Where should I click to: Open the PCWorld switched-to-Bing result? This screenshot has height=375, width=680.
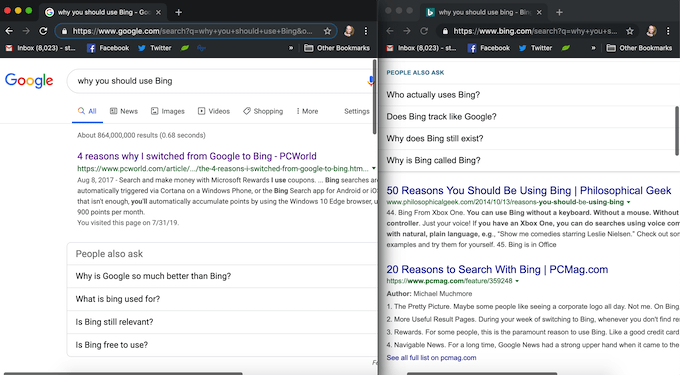tap(197, 156)
